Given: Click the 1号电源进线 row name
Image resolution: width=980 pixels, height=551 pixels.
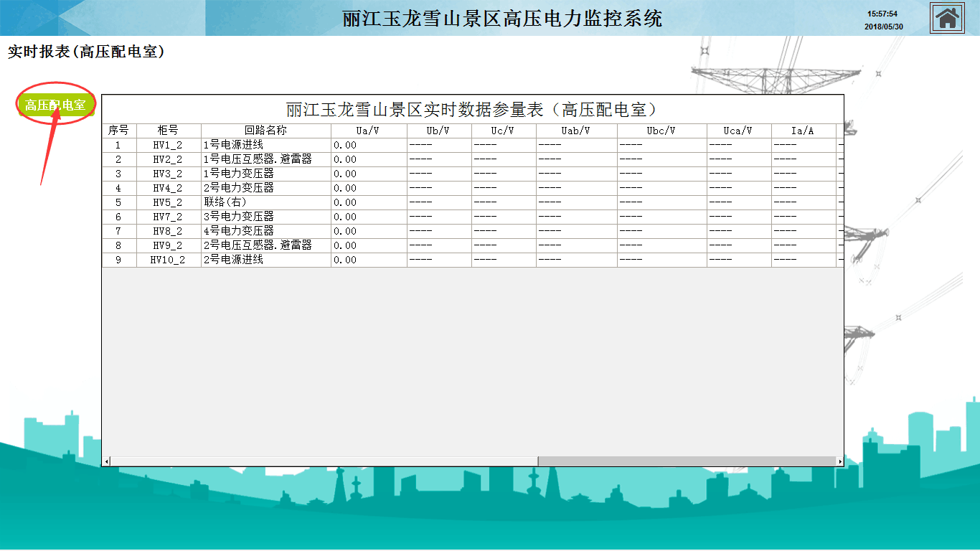Looking at the screenshot, I should click(234, 145).
